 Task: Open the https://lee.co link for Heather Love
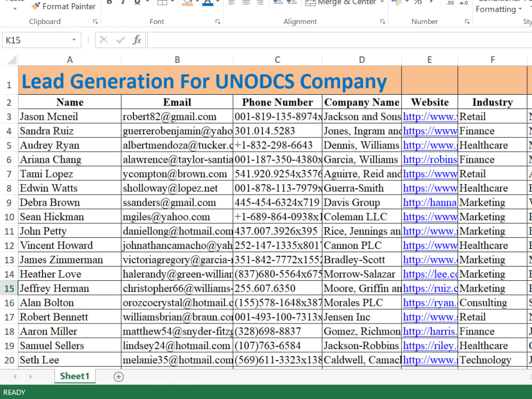(x=430, y=274)
